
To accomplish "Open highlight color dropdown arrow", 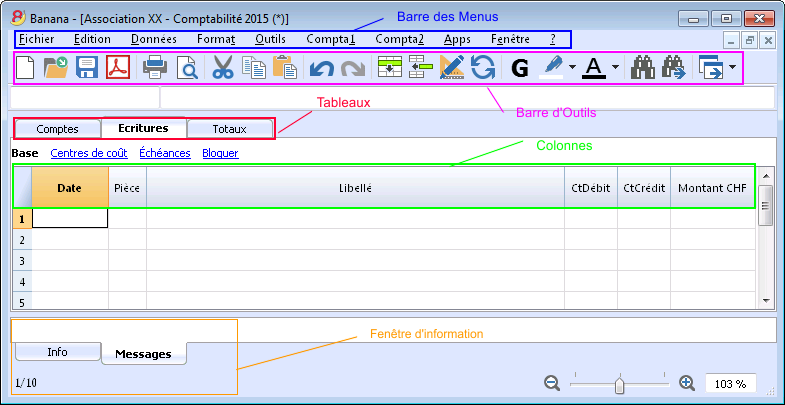I will point(572,67).
